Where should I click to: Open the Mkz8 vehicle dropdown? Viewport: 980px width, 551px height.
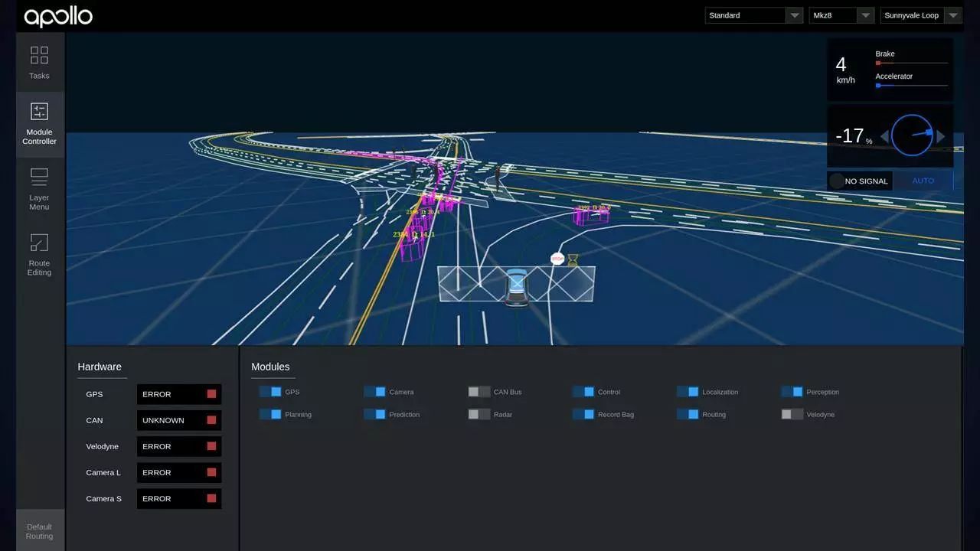coord(841,15)
